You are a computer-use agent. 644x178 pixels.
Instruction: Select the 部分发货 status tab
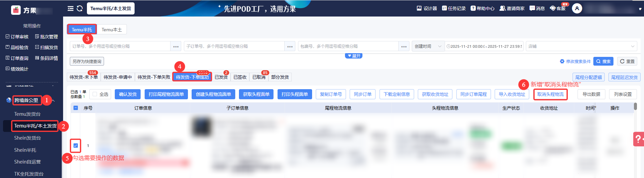tap(280, 77)
